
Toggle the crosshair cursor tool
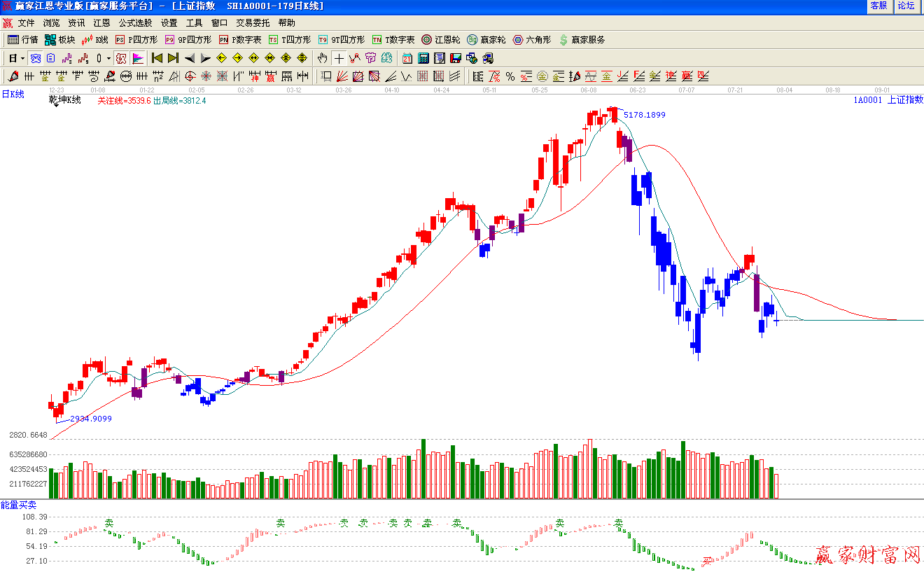(339, 58)
